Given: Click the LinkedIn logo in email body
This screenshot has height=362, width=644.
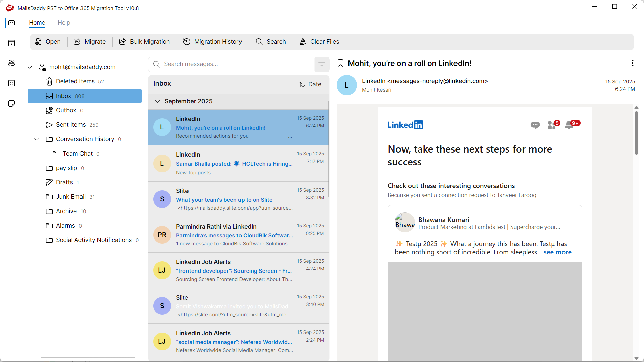Looking at the screenshot, I should tap(405, 125).
